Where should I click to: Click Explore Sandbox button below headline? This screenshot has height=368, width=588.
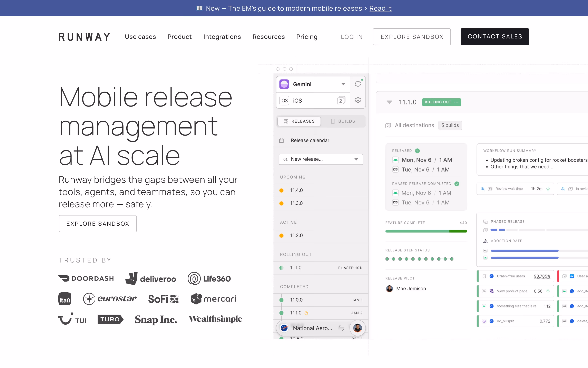(98, 224)
